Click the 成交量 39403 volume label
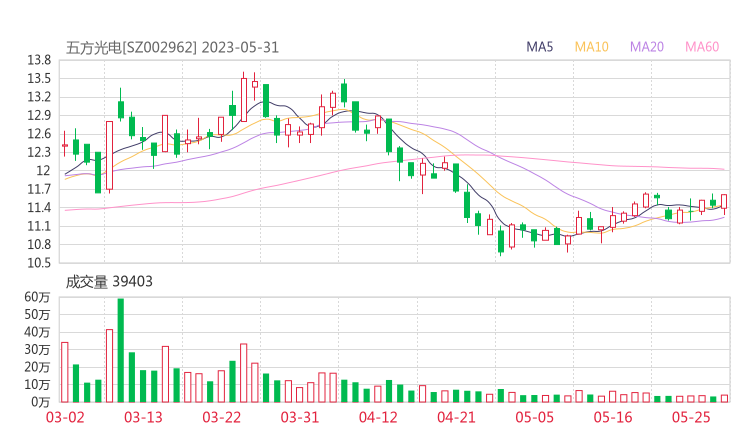Image resolution: width=740 pixels, height=440 pixels. pyautogui.click(x=109, y=282)
